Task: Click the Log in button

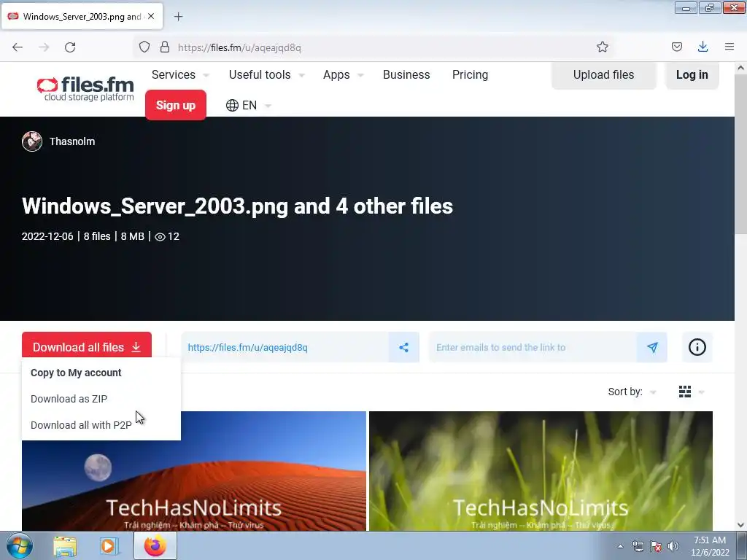Action: [x=692, y=75]
